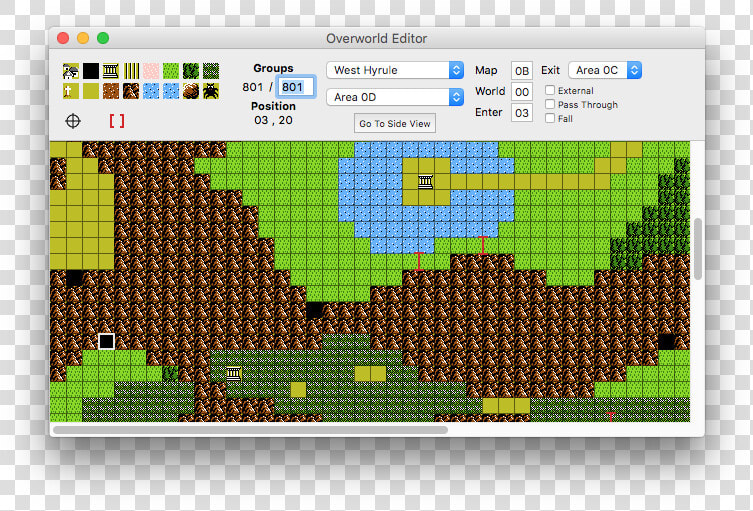The height and width of the screenshot is (511, 753).
Task: Select the checkered swamp tile in the palette
Action: click(211, 71)
